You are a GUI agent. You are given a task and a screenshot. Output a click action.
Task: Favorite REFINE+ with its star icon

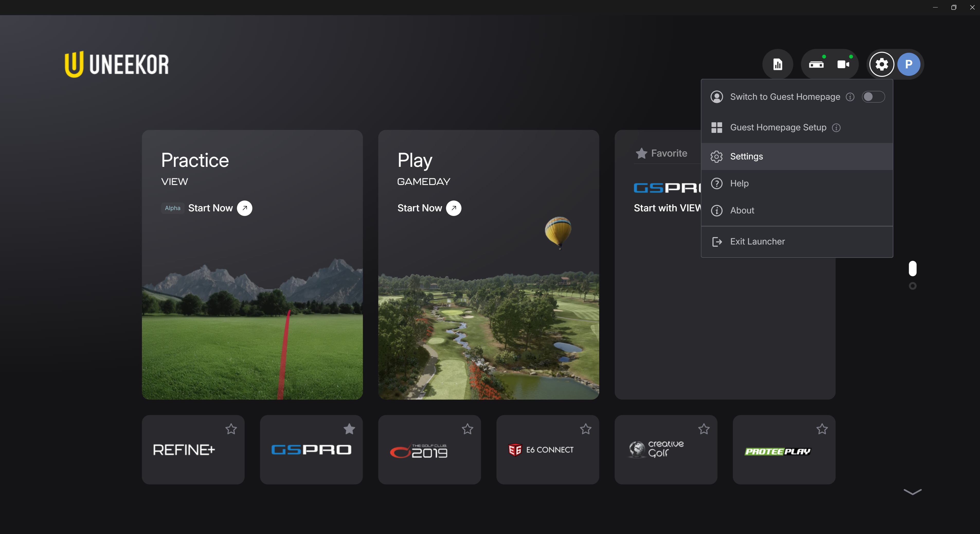click(231, 429)
